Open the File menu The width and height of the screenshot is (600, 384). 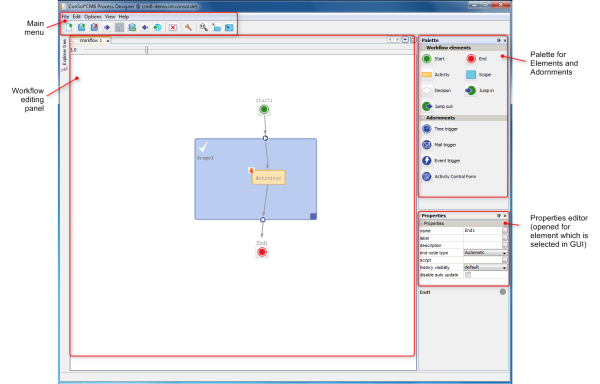(x=65, y=17)
